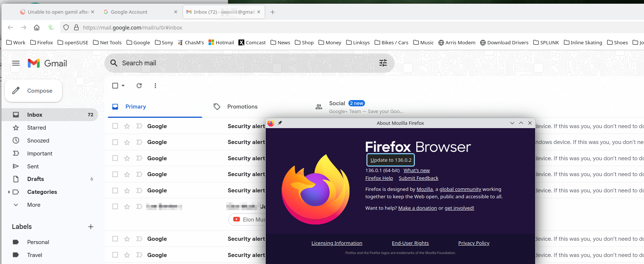Viewport: 644px width, 264px height.
Task: Open the More options three-dot menu
Action: (155, 86)
